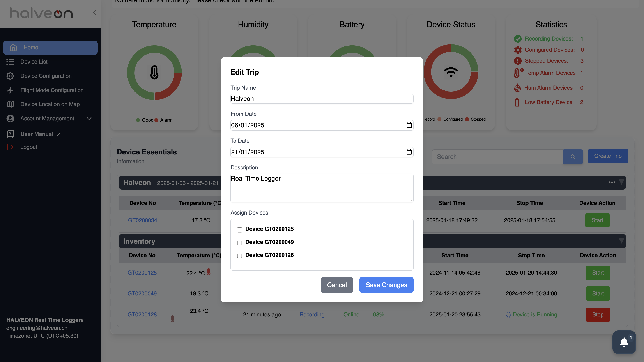Click the Save Changes button
The image size is (644, 362).
(386, 285)
